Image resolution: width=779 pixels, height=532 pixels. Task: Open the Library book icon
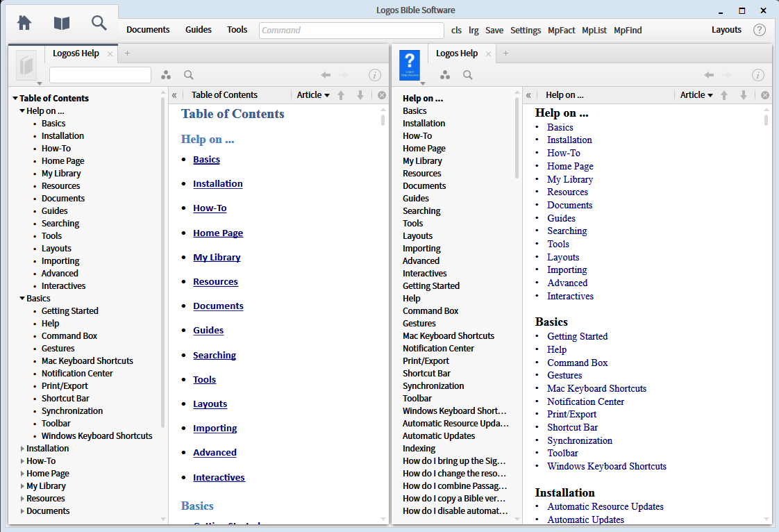tap(62, 23)
